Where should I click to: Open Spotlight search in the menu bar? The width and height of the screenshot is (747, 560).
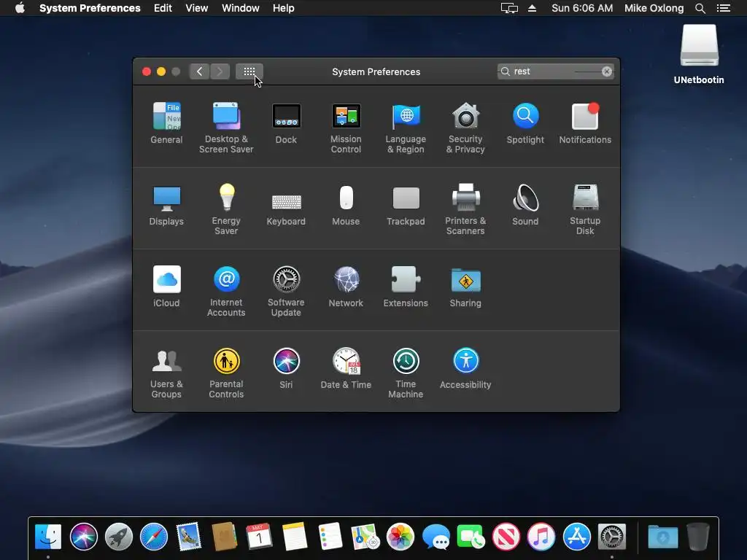click(700, 8)
